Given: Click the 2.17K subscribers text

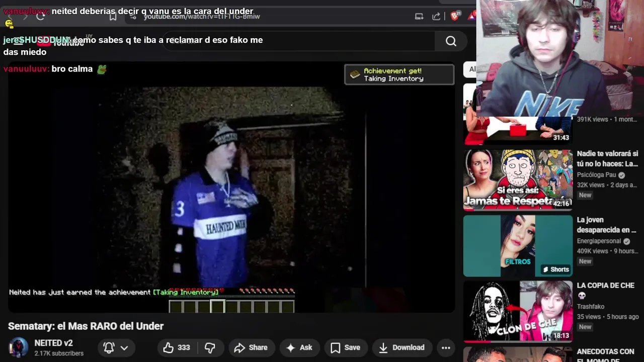Looking at the screenshot, I should 59,353.
